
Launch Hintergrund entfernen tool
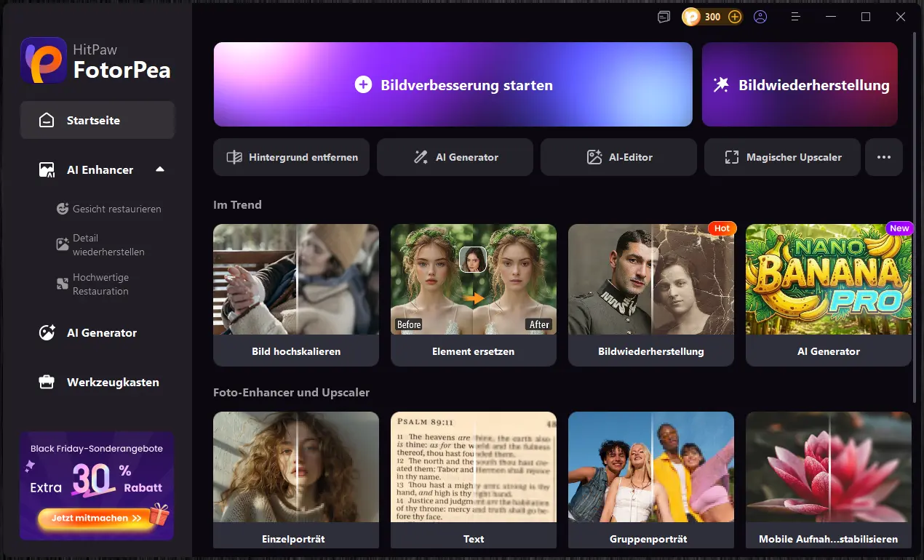291,157
